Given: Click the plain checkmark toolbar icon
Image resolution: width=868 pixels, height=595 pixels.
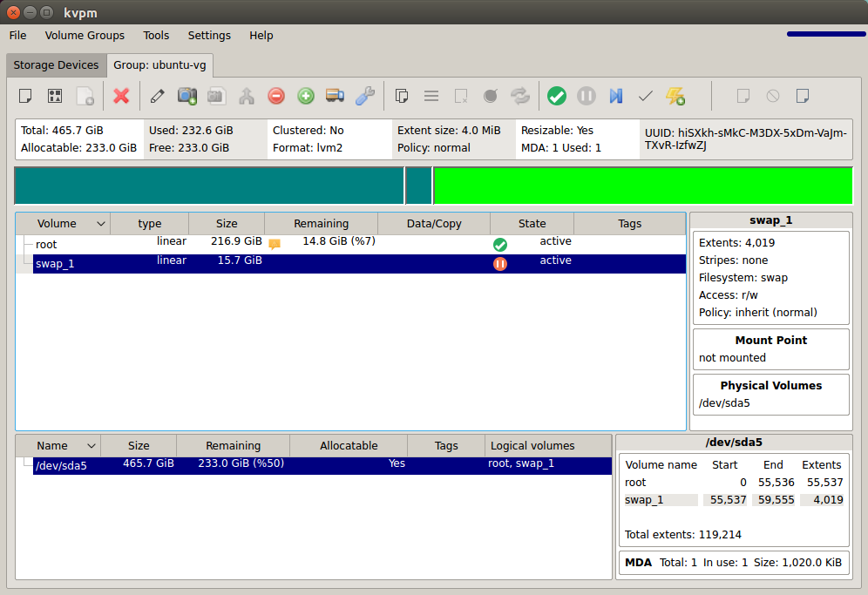Looking at the screenshot, I should [x=646, y=96].
